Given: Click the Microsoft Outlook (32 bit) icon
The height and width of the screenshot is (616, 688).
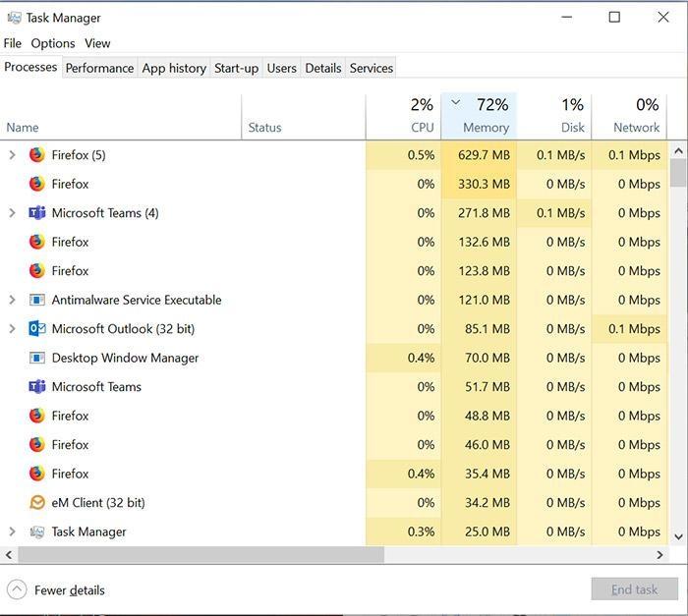Looking at the screenshot, I should click(37, 328).
